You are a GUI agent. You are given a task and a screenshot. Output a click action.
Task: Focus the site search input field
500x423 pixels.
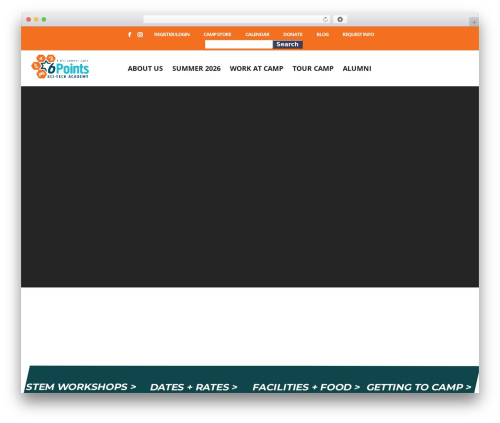click(x=239, y=44)
